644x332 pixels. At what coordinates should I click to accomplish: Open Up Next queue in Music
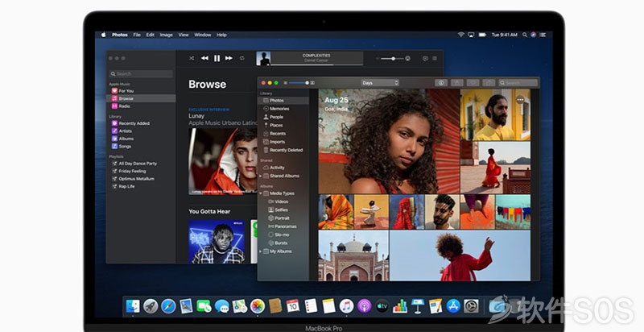tap(435, 59)
